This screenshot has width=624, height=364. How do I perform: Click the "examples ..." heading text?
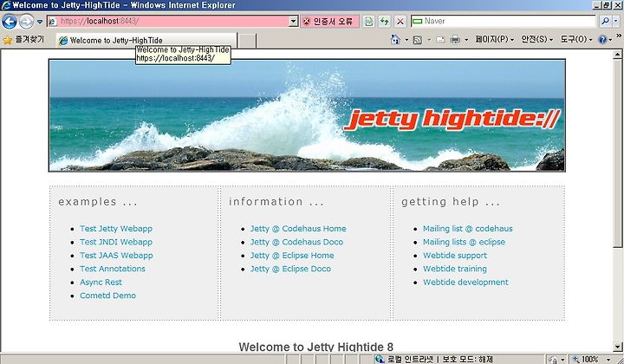click(x=98, y=202)
